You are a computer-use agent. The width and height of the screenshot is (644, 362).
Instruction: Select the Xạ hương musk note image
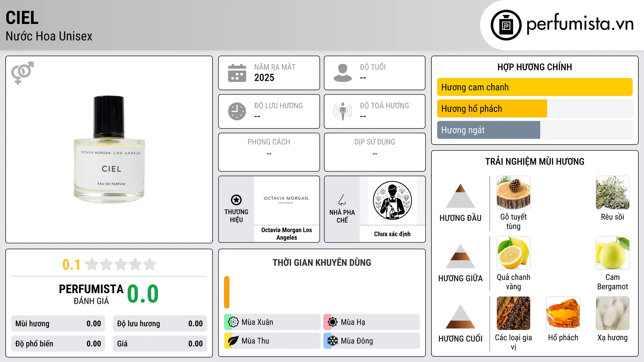coord(613,313)
